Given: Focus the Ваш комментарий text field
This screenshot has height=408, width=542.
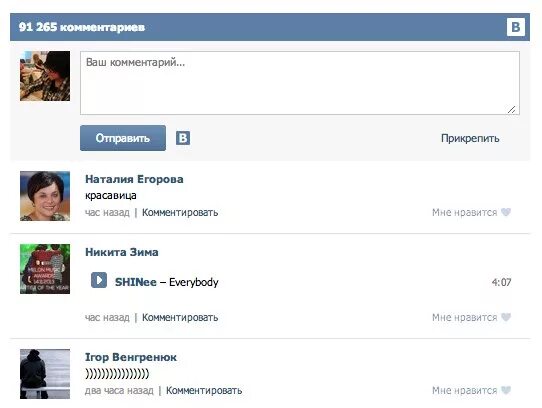Looking at the screenshot, I should tap(300, 83).
